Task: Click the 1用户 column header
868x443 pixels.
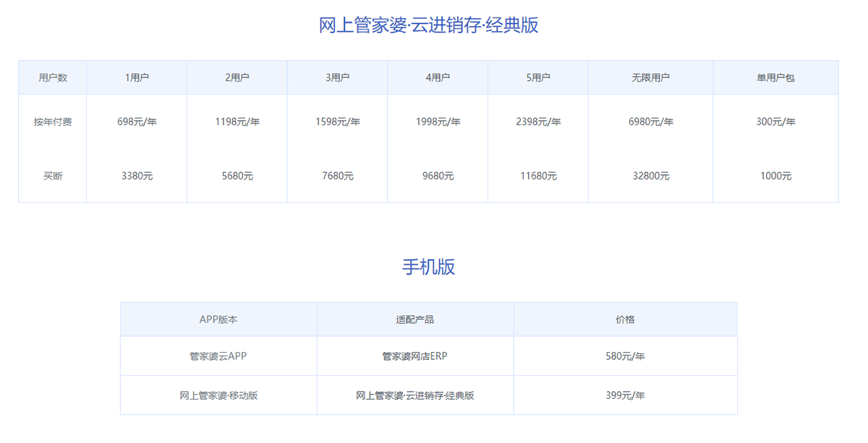Action: coord(137,77)
